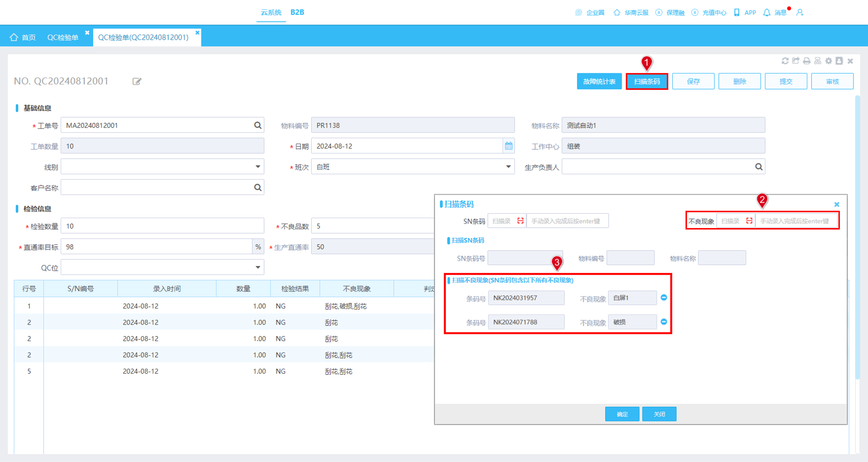This screenshot has width=868, height=462.
Task: Click the refresh icon in top toolbar
Action: 785,61
